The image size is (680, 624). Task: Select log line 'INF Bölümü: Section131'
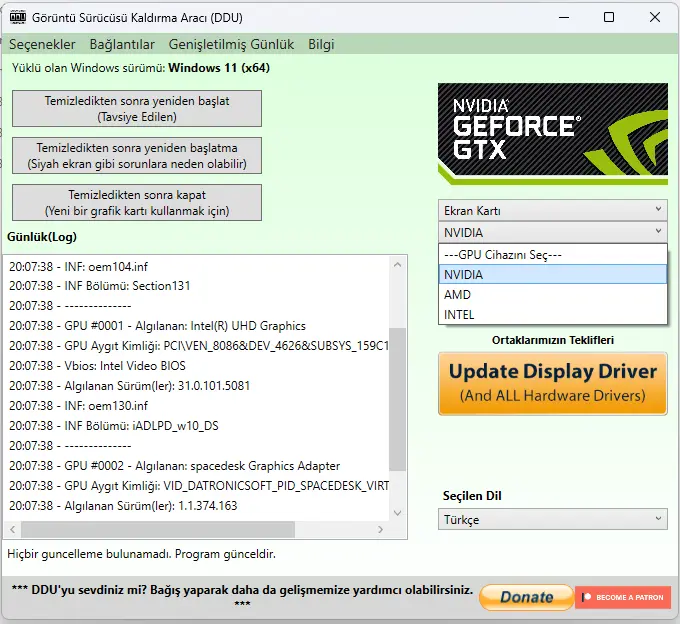pos(100,286)
